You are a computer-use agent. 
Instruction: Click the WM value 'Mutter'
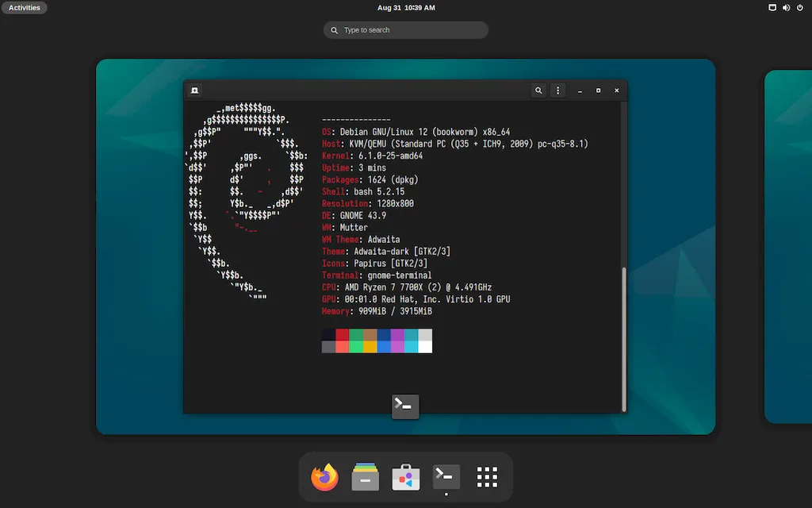tap(354, 228)
